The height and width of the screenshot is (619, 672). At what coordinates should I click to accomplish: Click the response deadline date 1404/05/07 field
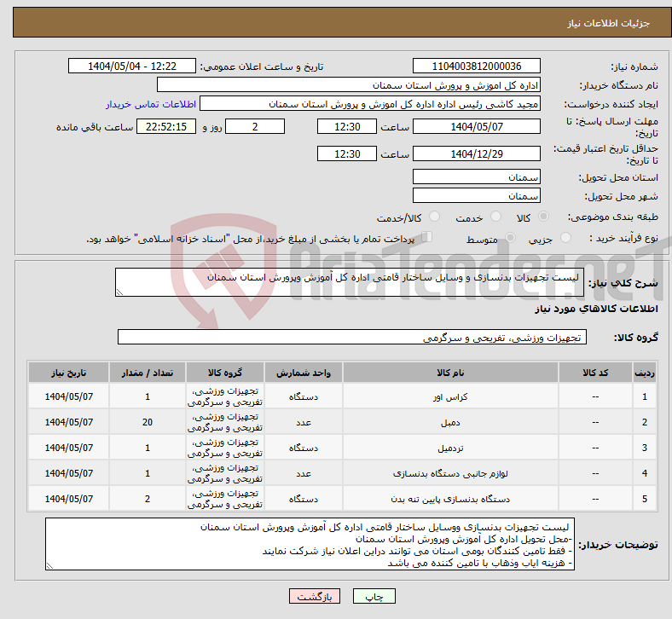point(476,126)
